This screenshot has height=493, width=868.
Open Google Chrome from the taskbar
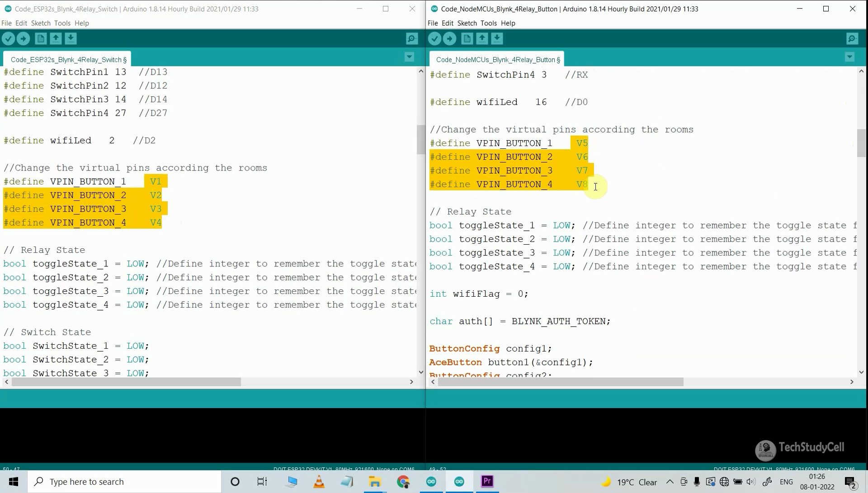404,481
